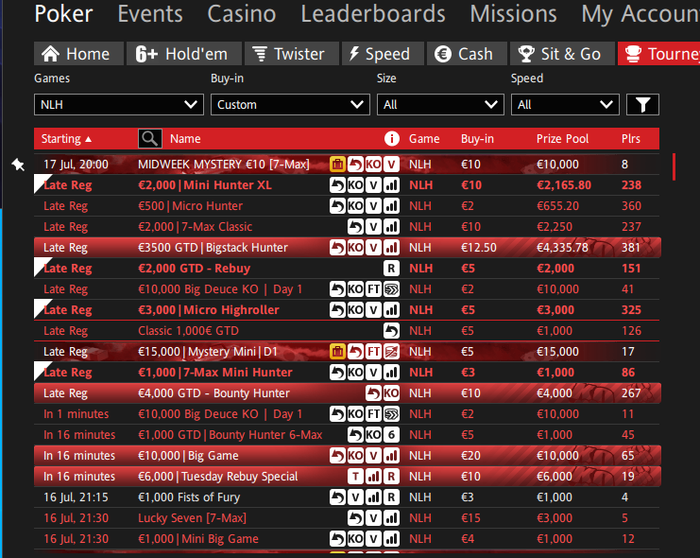Click the €4,335.78 prize pool cell
The image size is (700, 558).
(562, 247)
